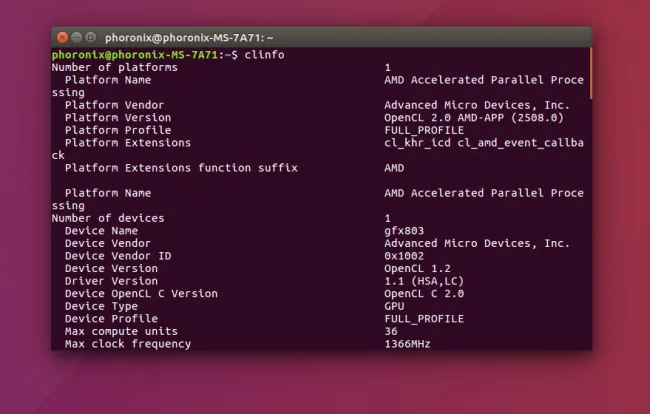Screen dimensions: 650x414
Task: Click the 'Max clock frequency' label
Action: point(128,344)
